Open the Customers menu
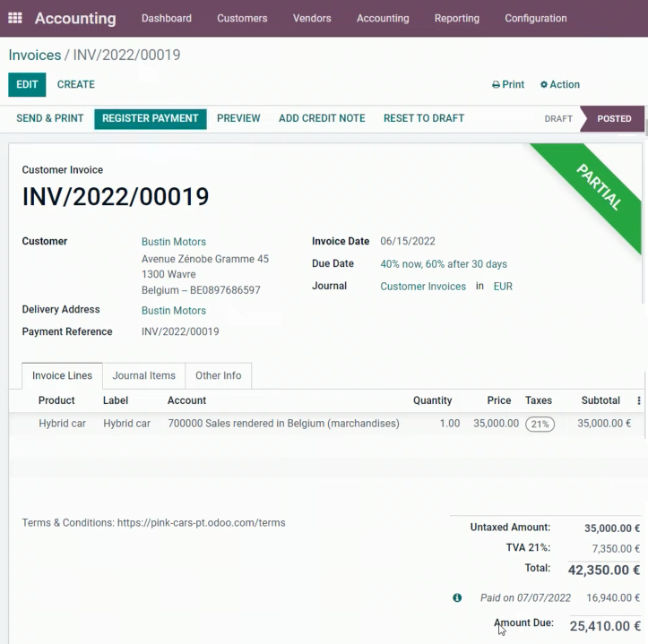The width and height of the screenshot is (648, 644). 242,18
